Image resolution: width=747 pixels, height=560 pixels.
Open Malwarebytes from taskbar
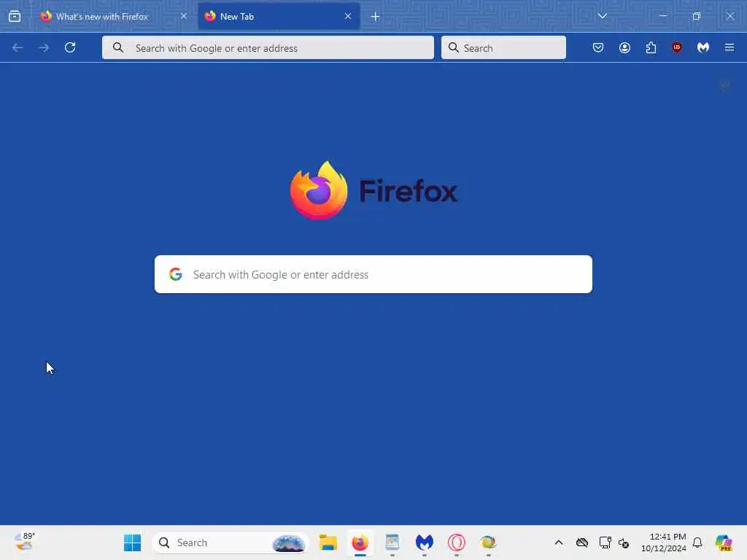pyautogui.click(x=425, y=542)
